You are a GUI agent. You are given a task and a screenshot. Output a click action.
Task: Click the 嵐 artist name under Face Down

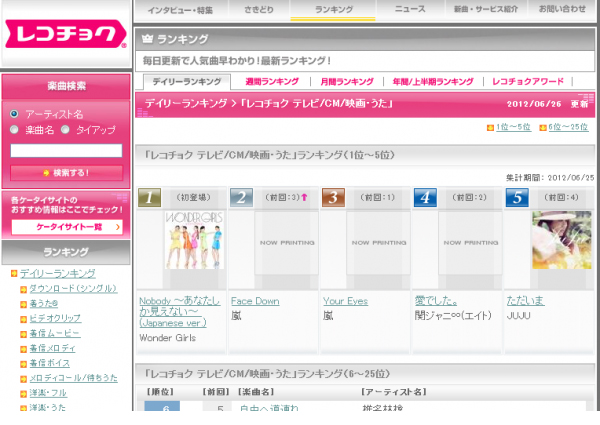click(236, 316)
